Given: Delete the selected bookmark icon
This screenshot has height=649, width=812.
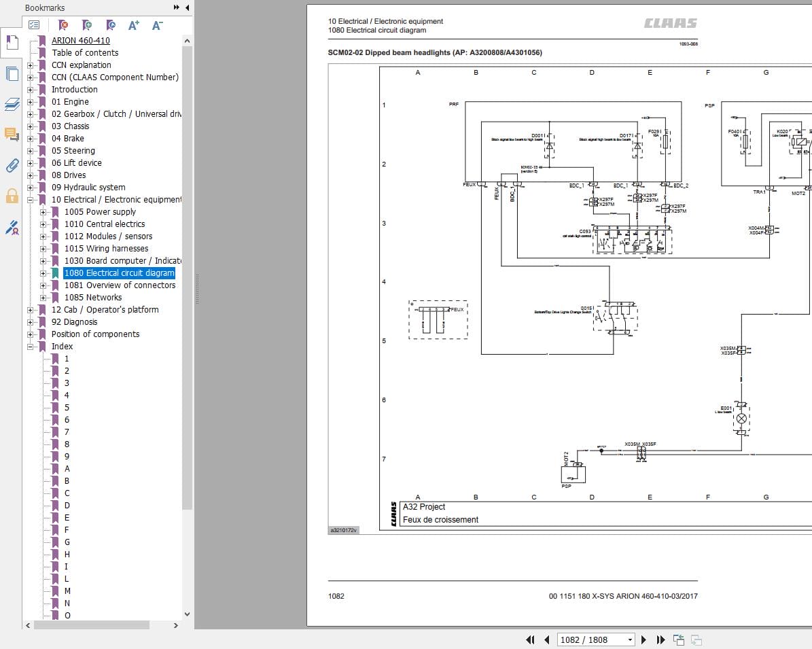Looking at the screenshot, I should (x=63, y=25).
